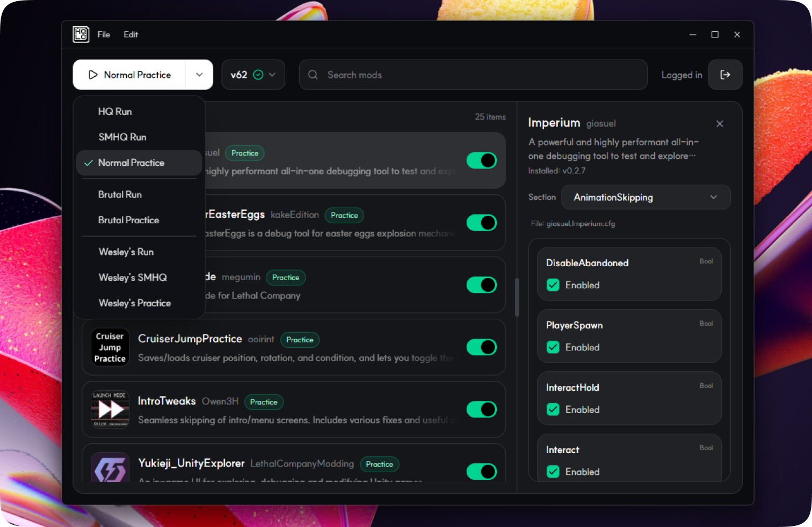Click author name aoirint
The image size is (812, 527).
pyautogui.click(x=261, y=339)
